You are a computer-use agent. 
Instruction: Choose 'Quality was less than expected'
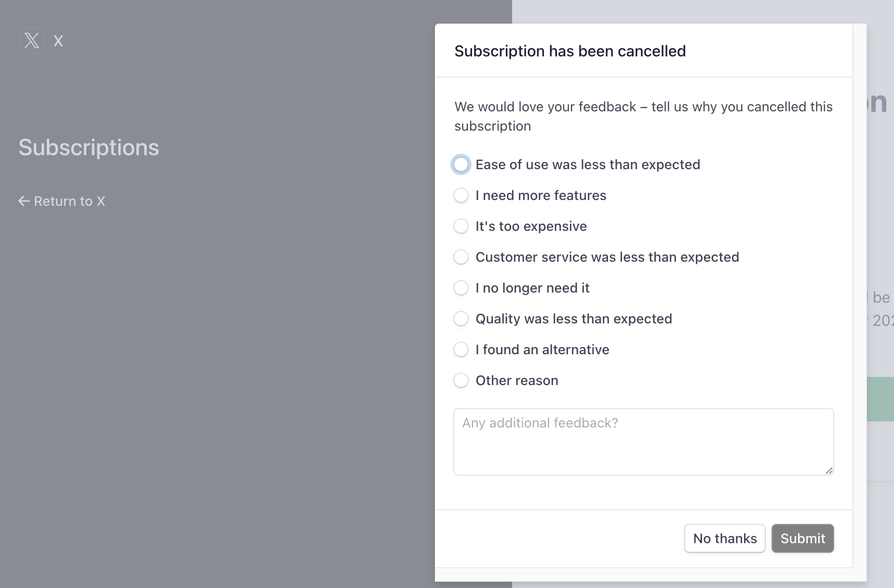[461, 319]
